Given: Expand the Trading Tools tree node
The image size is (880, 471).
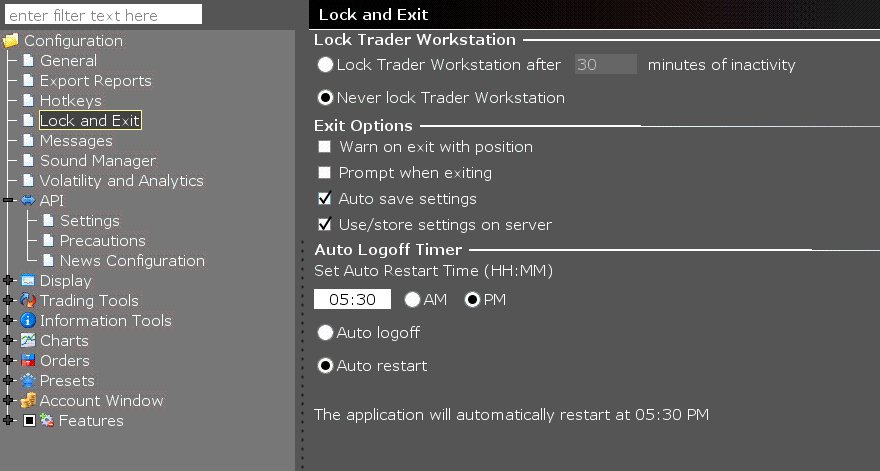Looking at the screenshot, I should pyautogui.click(x=8, y=300).
